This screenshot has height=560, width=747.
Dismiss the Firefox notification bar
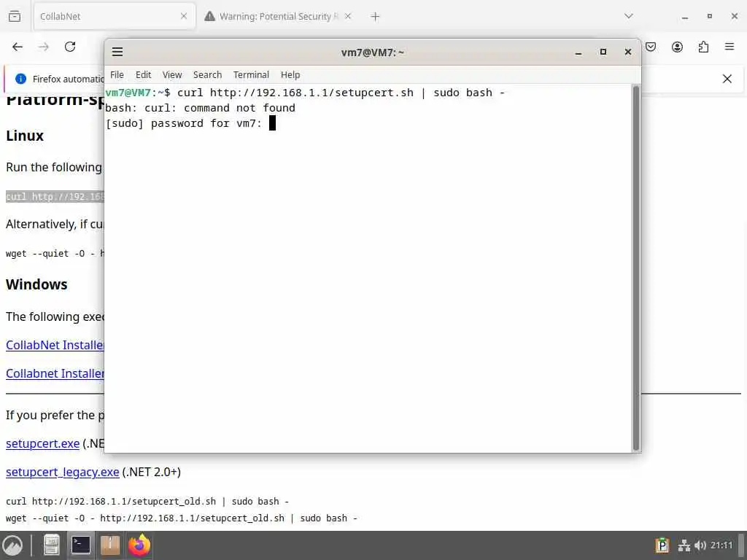click(727, 79)
